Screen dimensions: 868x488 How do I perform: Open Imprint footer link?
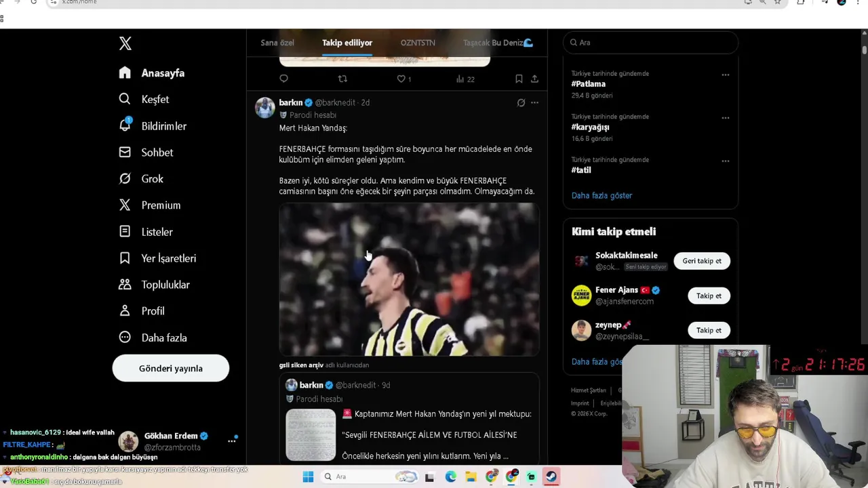[580, 403]
